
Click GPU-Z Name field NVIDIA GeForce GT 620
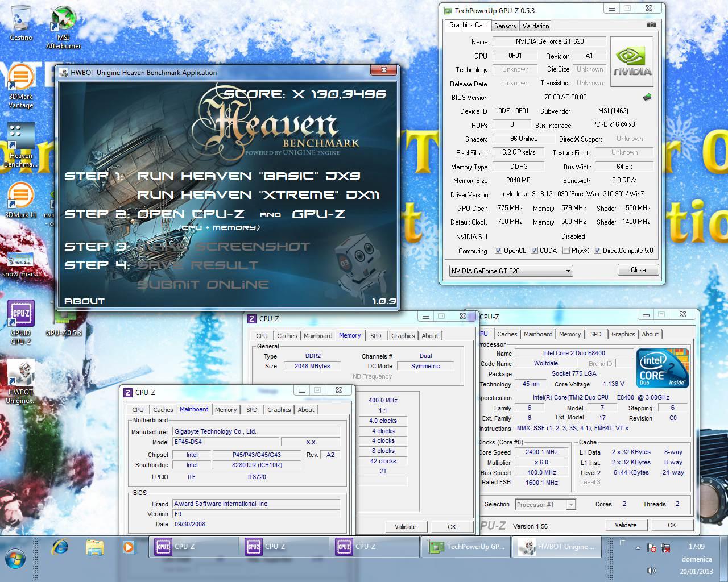(x=549, y=41)
